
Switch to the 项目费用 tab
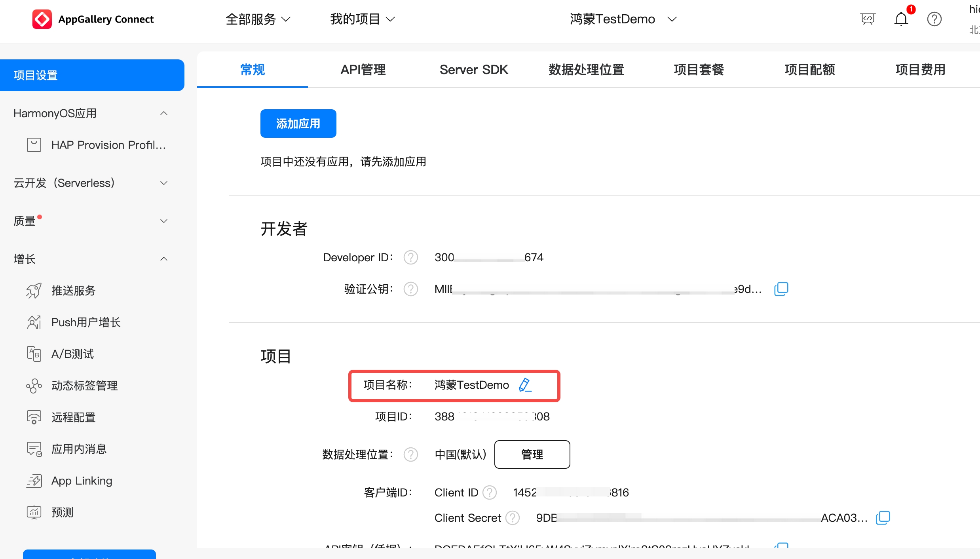coord(921,70)
